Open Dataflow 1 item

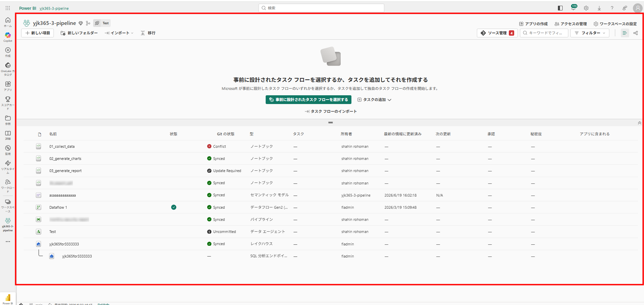(x=58, y=207)
